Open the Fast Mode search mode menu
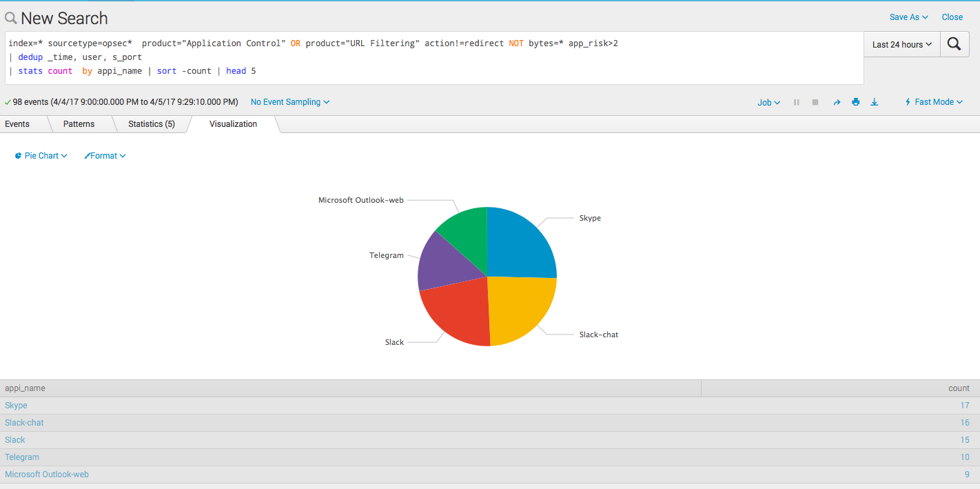This screenshot has width=980, height=489. point(933,102)
